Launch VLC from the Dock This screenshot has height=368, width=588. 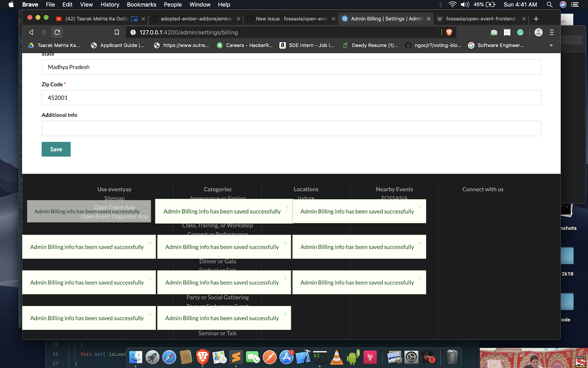[337, 357]
